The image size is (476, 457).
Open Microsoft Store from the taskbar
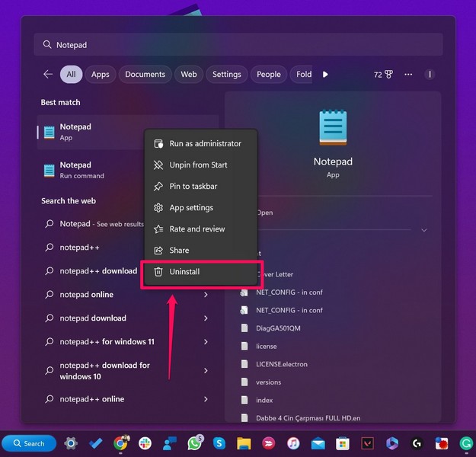[343, 443]
